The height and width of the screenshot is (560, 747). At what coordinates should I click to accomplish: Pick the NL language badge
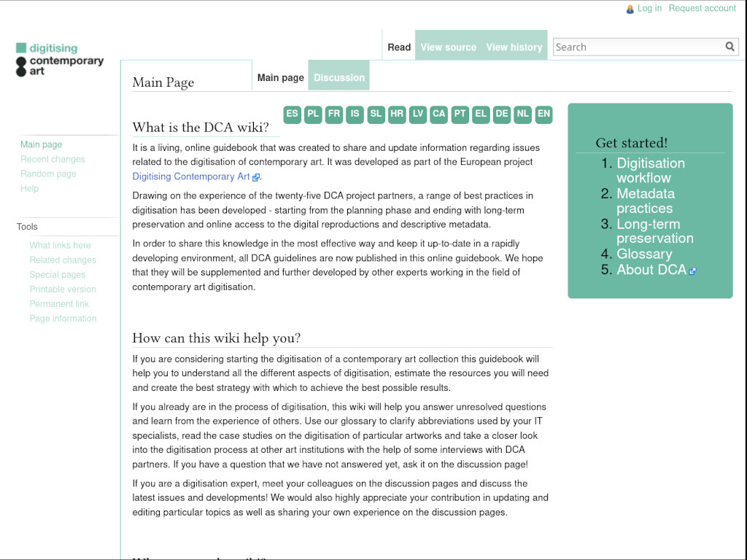[x=522, y=114]
